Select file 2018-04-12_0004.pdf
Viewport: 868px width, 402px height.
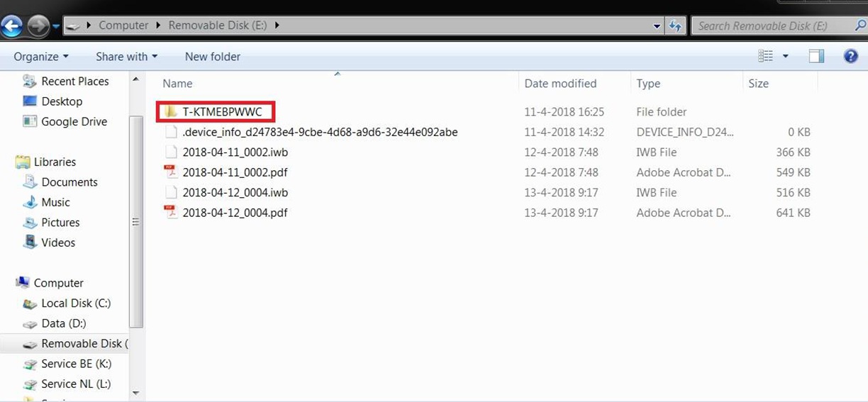[235, 213]
